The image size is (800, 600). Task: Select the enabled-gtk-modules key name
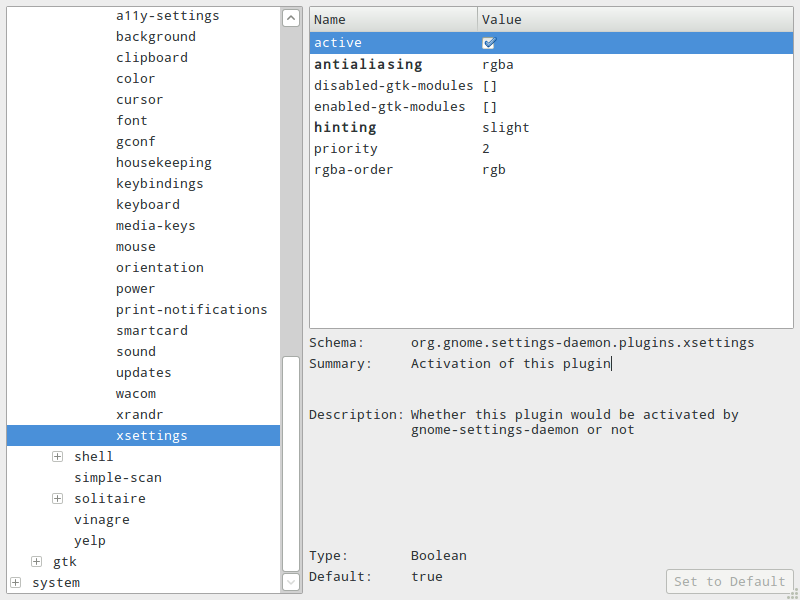(x=389, y=107)
